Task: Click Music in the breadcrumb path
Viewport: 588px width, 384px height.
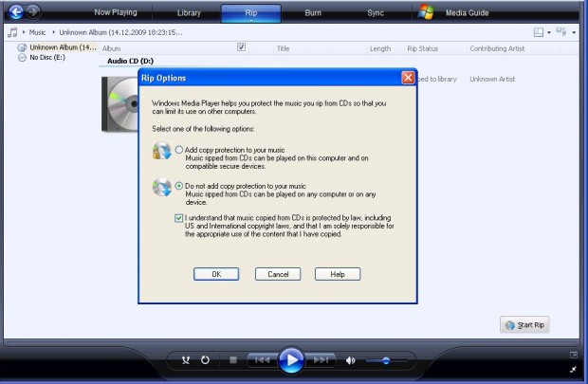Action: 37,32
